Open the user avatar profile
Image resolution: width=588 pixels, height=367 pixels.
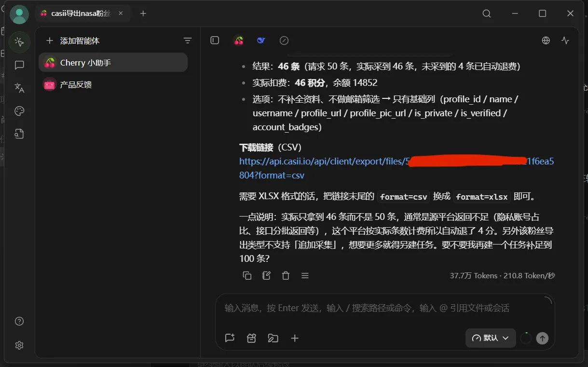(19, 14)
